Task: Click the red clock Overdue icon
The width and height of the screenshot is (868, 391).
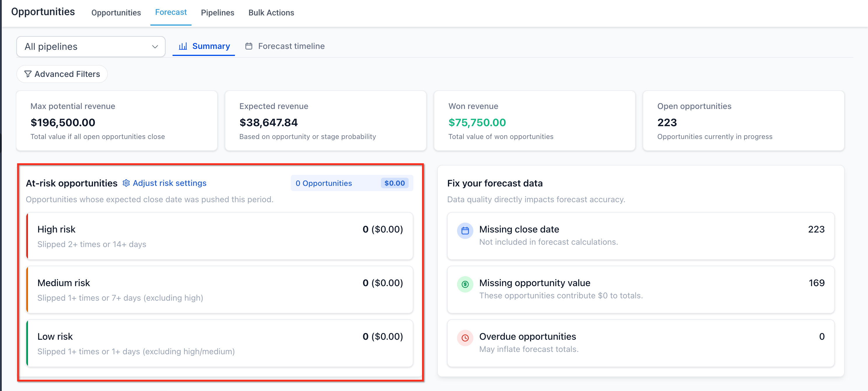Action: coord(465,338)
